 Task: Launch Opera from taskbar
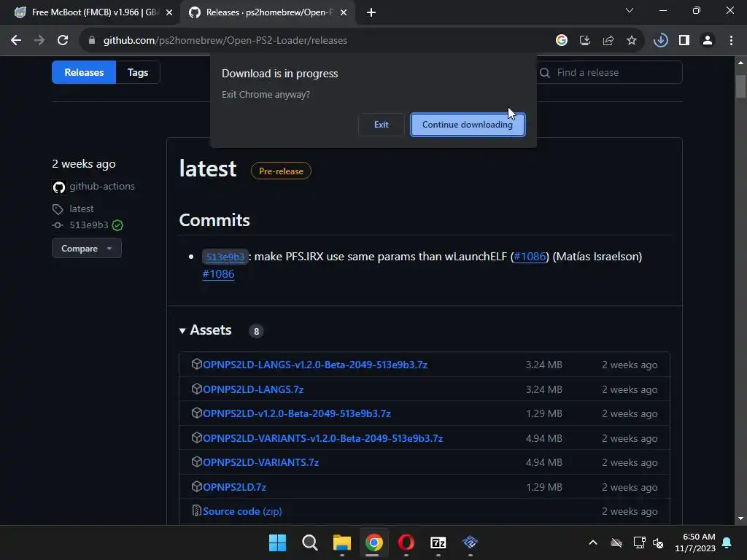click(406, 542)
